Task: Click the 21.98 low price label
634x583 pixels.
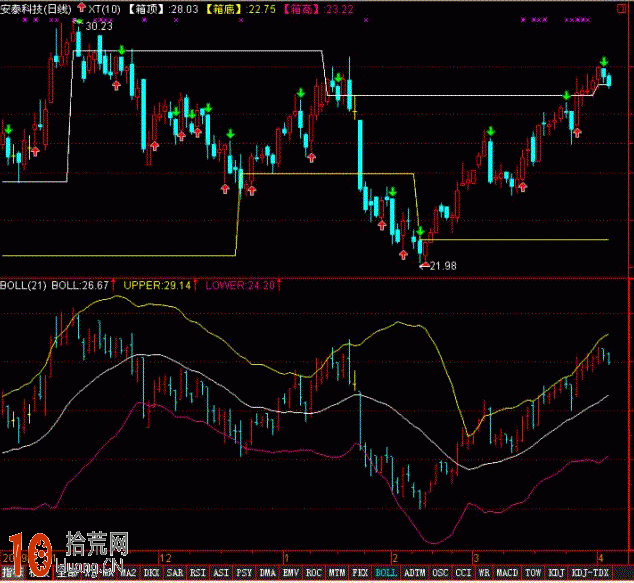Action: (x=443, y=266)
